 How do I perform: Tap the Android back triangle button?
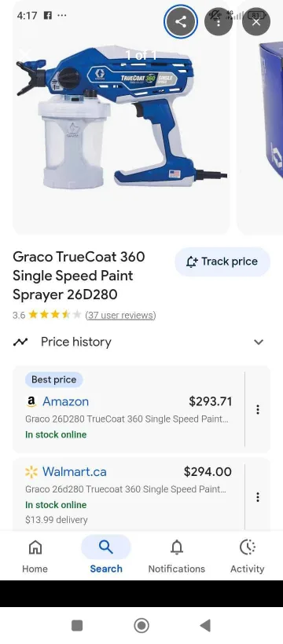(205, 625)
